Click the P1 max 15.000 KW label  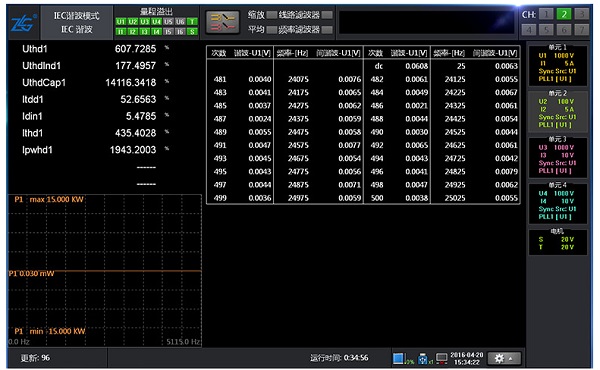click(x=49, y=199)
